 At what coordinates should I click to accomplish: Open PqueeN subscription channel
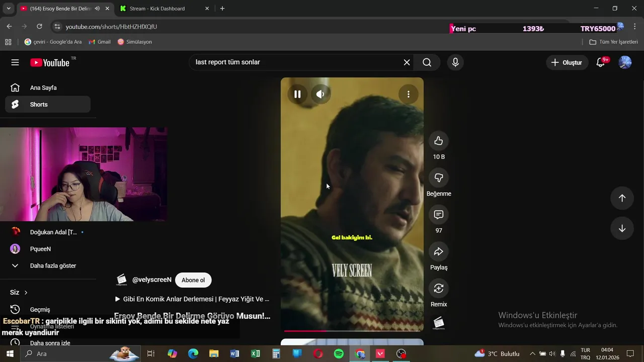click(48, 249)
